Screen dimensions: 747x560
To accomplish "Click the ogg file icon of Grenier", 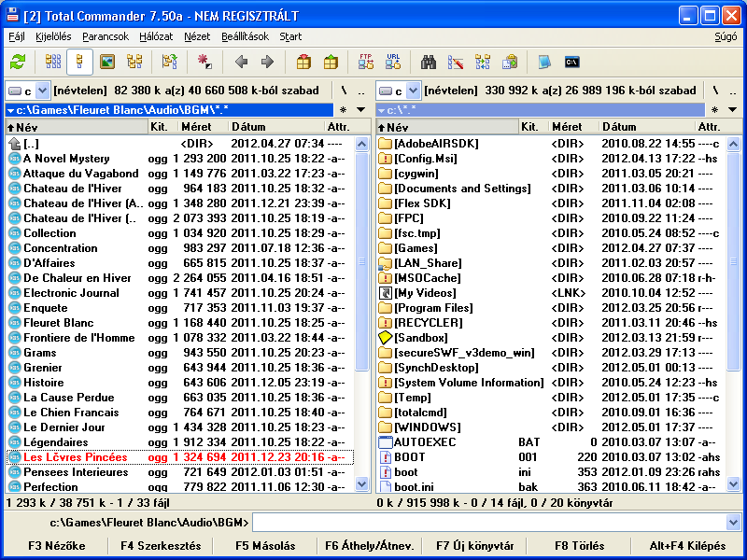I will (15, 368).
